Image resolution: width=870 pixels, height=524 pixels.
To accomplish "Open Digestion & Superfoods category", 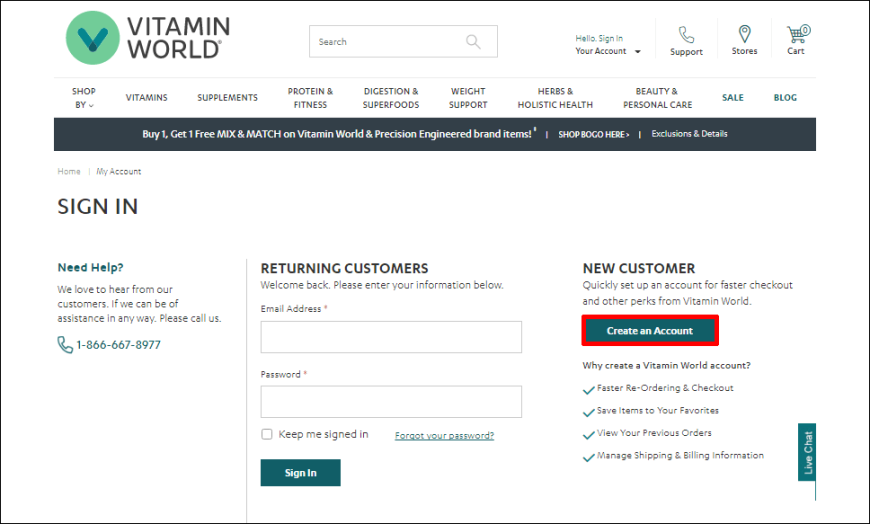I will (x=391, y=98).
